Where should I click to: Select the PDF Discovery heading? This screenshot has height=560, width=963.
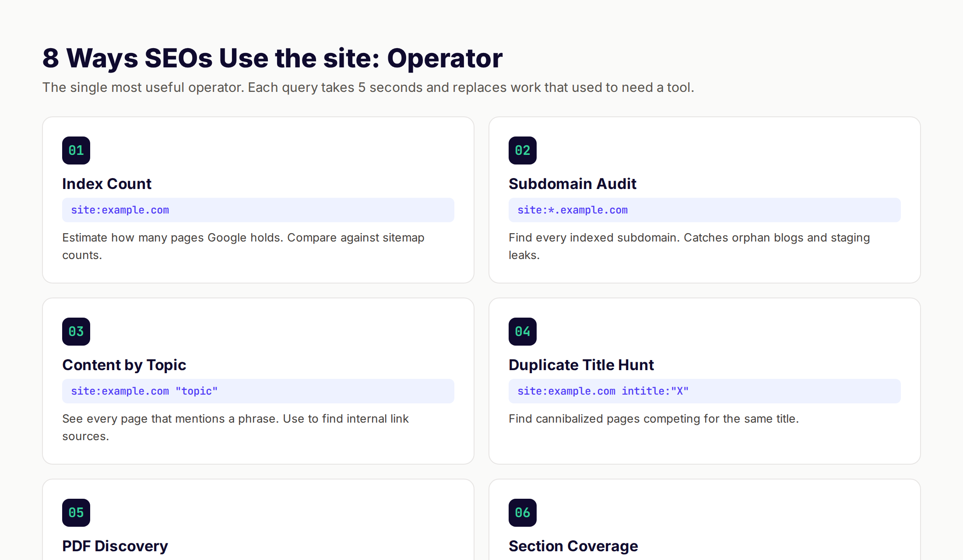(115, 546)
